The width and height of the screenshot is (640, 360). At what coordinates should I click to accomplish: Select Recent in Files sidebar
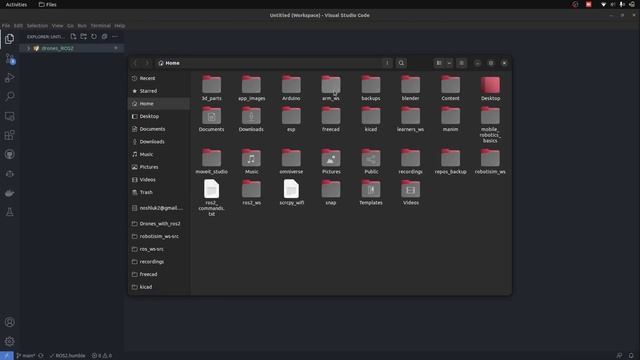159,78
